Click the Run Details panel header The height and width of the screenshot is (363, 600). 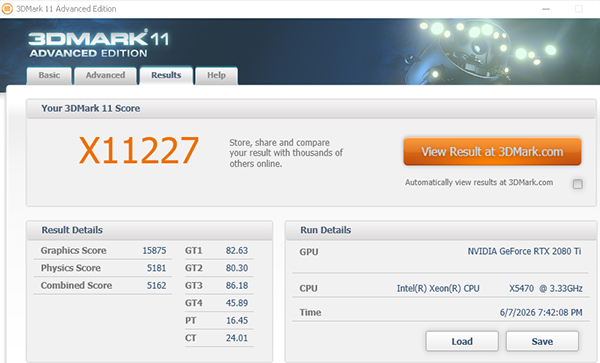pos(440,230)
